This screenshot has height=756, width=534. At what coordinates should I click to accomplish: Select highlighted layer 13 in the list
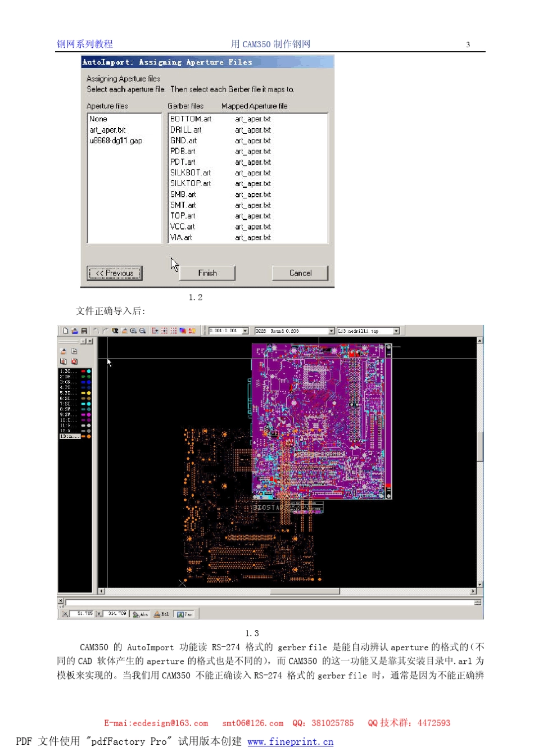click(70, 436)
